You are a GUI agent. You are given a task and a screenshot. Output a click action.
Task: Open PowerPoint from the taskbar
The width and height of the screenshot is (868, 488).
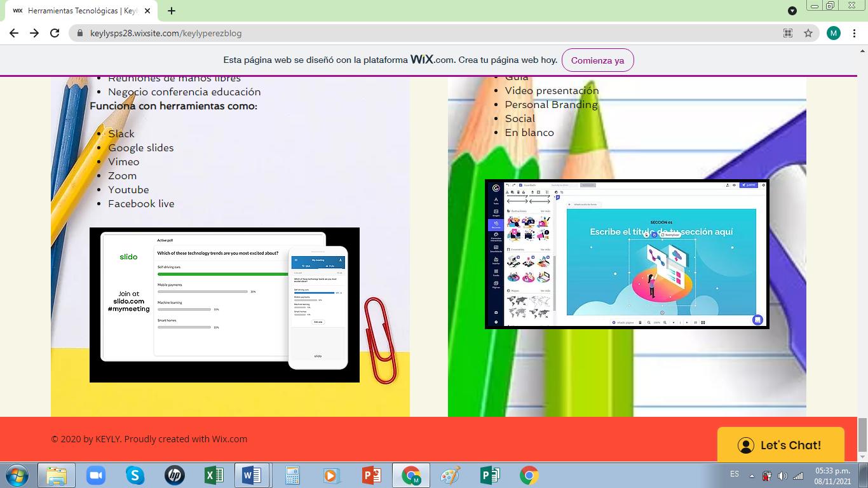371,475
